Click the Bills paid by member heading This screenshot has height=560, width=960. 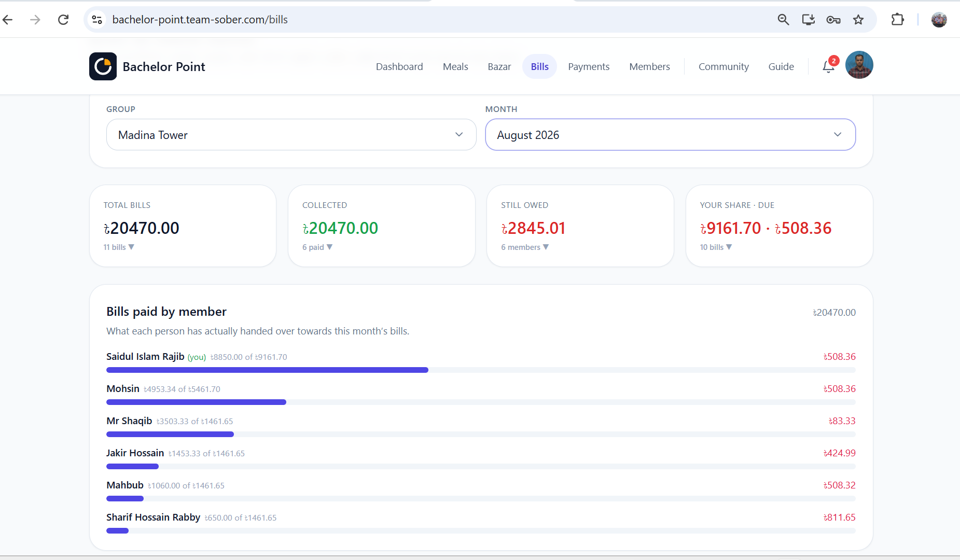tap(166, 312)
